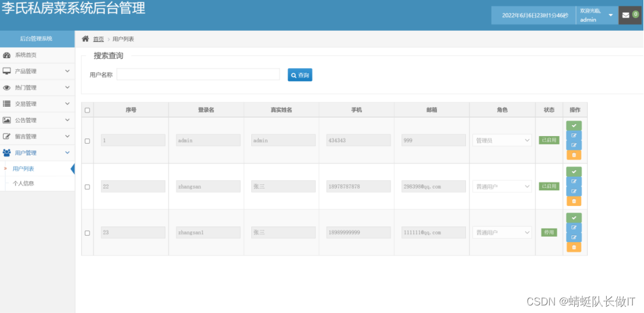Toggle the select-all checkbox in table header
The image size is (644, 313).
[87, 110]
